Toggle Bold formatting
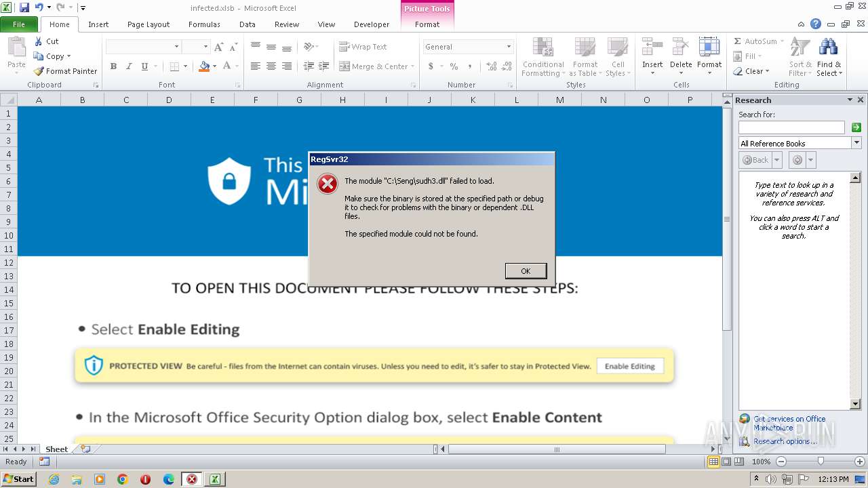868x488 pixels. 113,66
